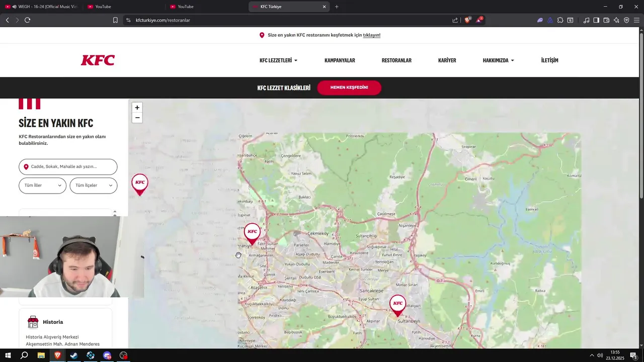Click the purple feather extension icon
This screenshot has height=362, width=644.
(540, 20)
